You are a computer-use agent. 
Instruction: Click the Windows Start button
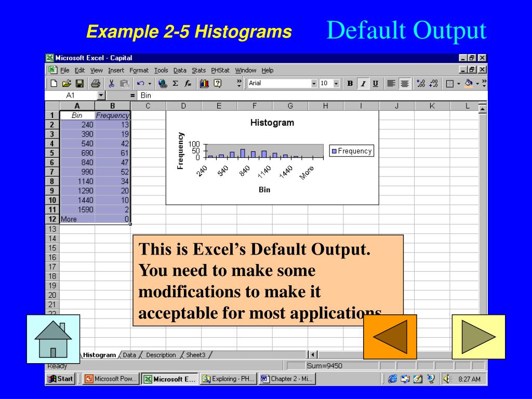(x=60, y=379)
